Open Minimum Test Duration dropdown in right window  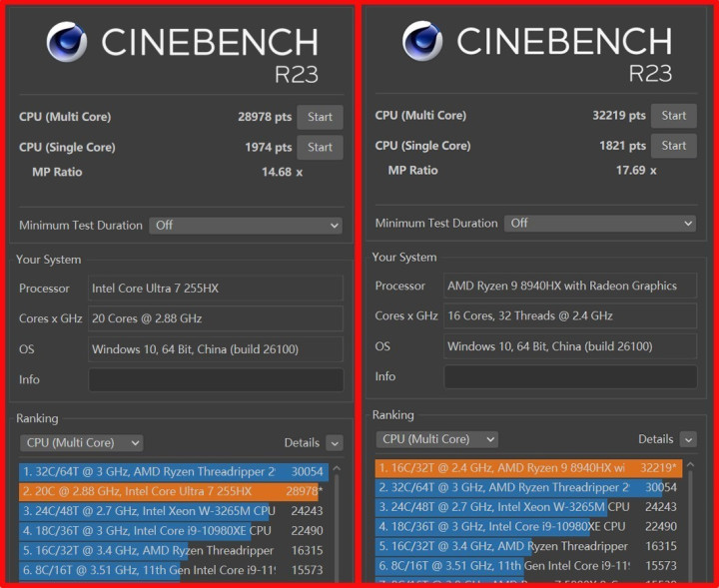(600, 224)
